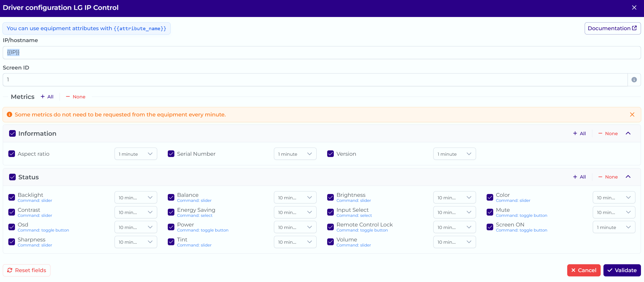
Task: Select All metrics at top Metrics header
Action: [47, 97]
